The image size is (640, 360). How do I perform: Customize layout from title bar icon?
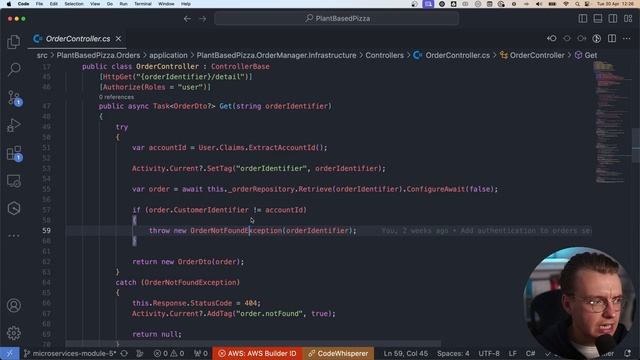(x=628, y=19)
